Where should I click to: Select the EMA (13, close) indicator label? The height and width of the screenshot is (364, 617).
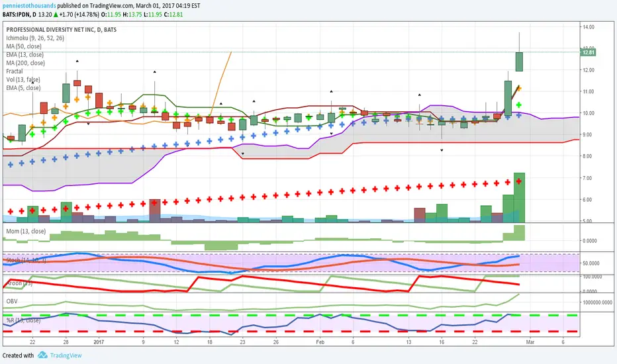(x=24, y=55)
